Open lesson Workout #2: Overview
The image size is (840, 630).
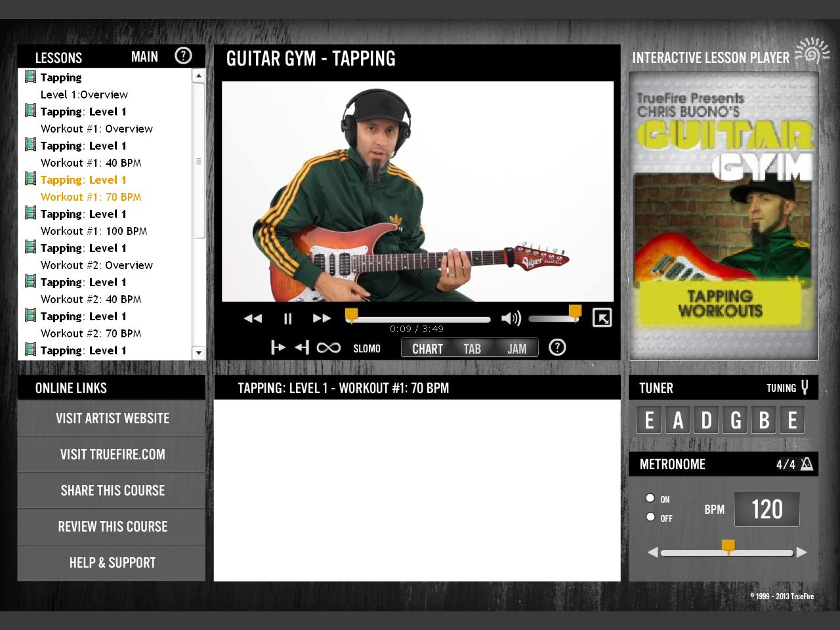[96, 265]
